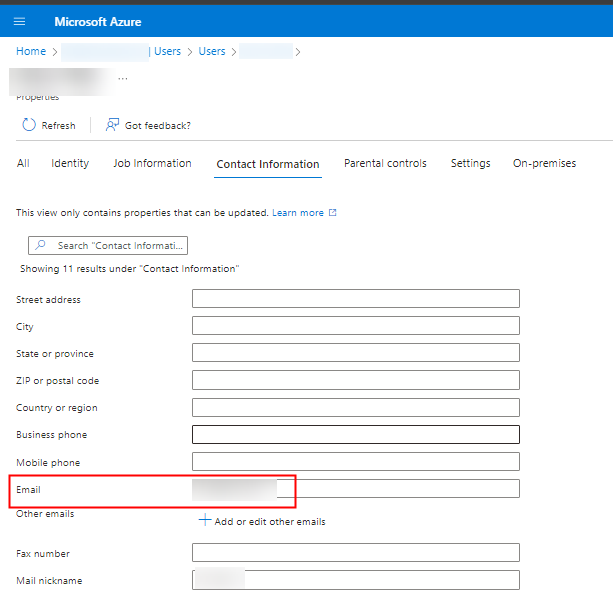Open the Settings tab
613x612 pixels.
pyautogui.click(x=470, y=163)
